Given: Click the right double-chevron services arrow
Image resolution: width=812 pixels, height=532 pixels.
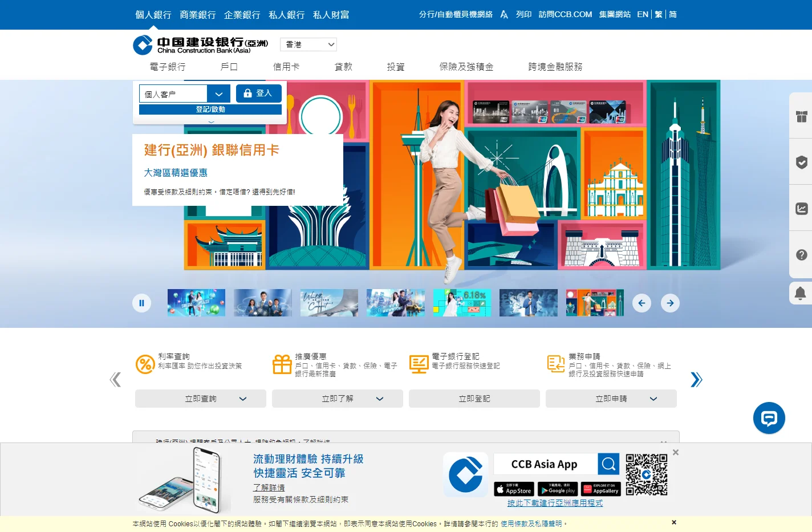Looking at the screenshot, I should 696,379.
